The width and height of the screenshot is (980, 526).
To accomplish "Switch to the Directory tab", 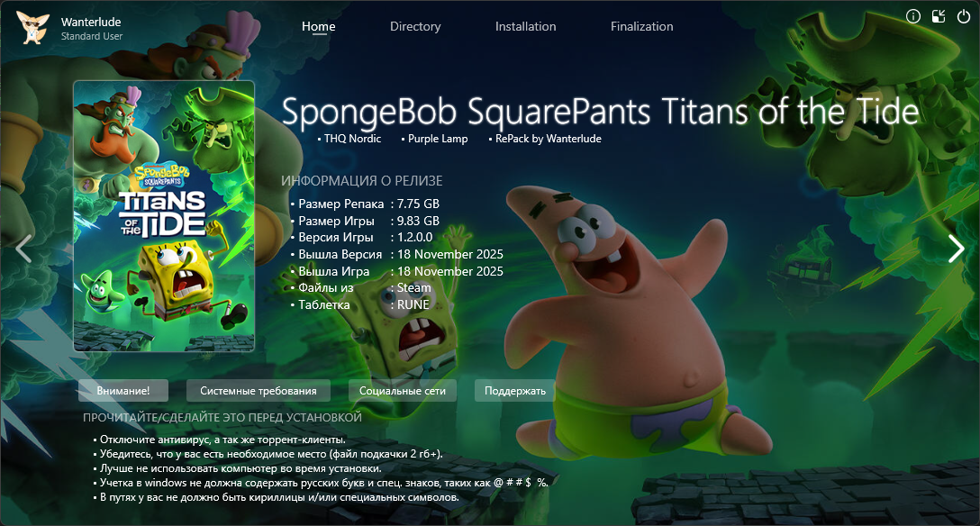I will (x=415, y=26).
